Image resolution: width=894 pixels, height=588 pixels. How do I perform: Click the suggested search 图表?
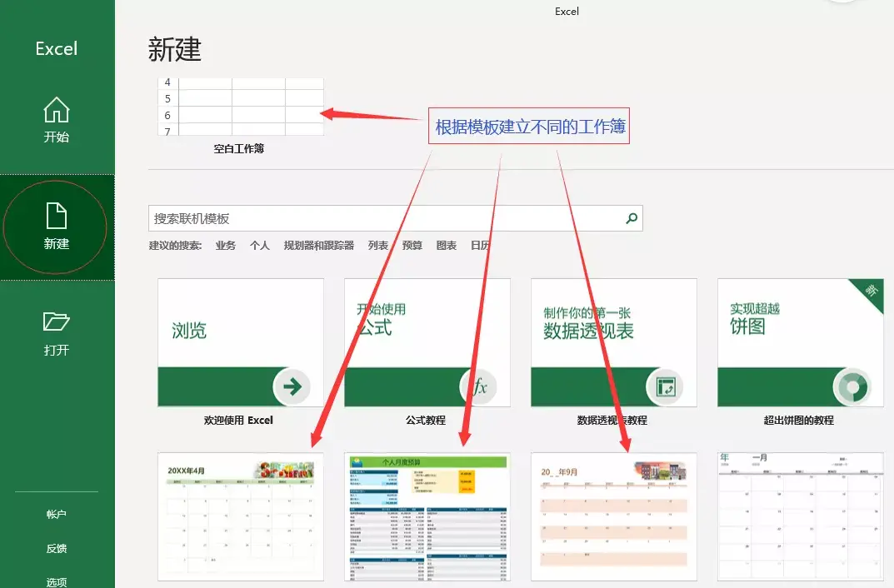point(447,245)
